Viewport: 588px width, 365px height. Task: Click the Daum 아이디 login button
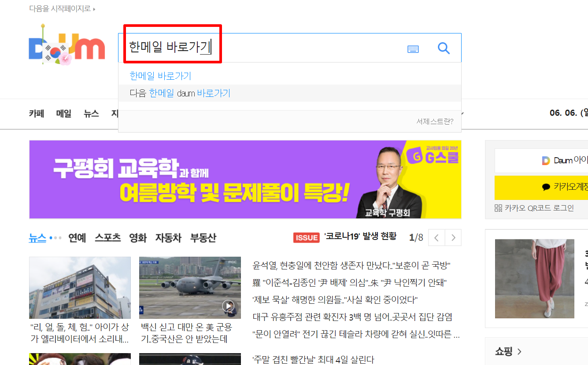[x=541, y=161]
